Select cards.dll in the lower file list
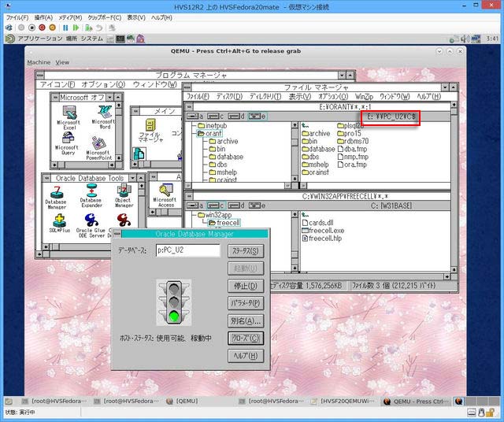The image size is (504, 422). [318, 222]
